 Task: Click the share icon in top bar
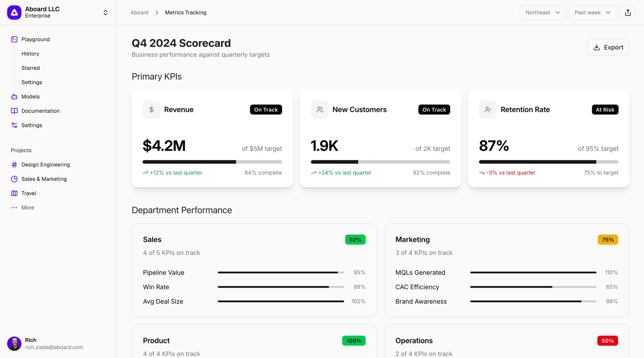tap(628, 13)
